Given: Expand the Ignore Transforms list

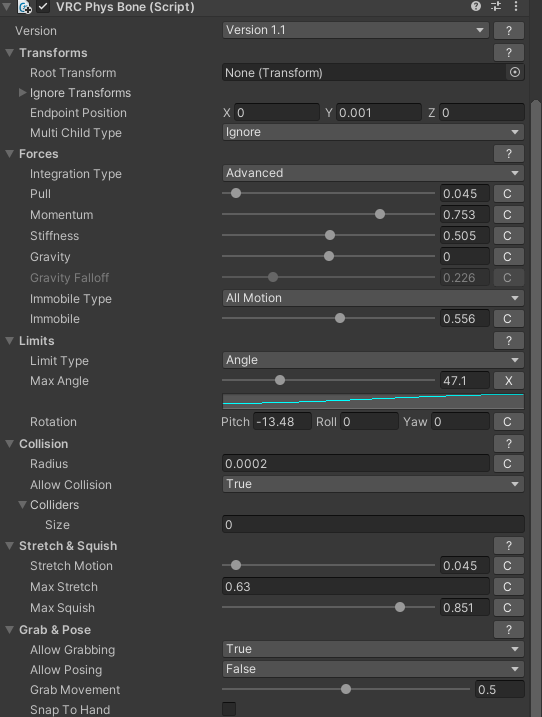Looking at the screenshot, I should pos(22,93).
